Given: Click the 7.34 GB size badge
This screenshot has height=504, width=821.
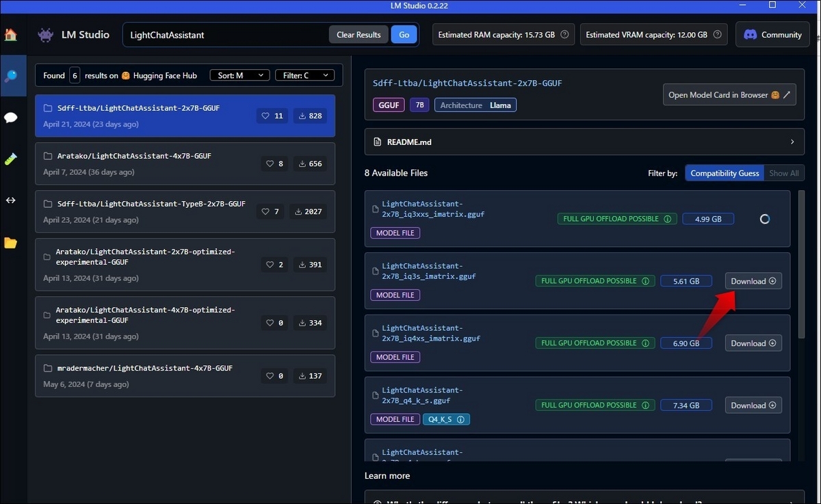Looking at the screenshot, I should coord(686,406).
